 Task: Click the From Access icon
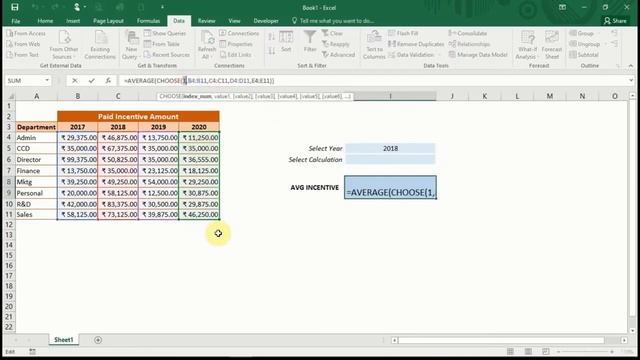pos(26,33)
